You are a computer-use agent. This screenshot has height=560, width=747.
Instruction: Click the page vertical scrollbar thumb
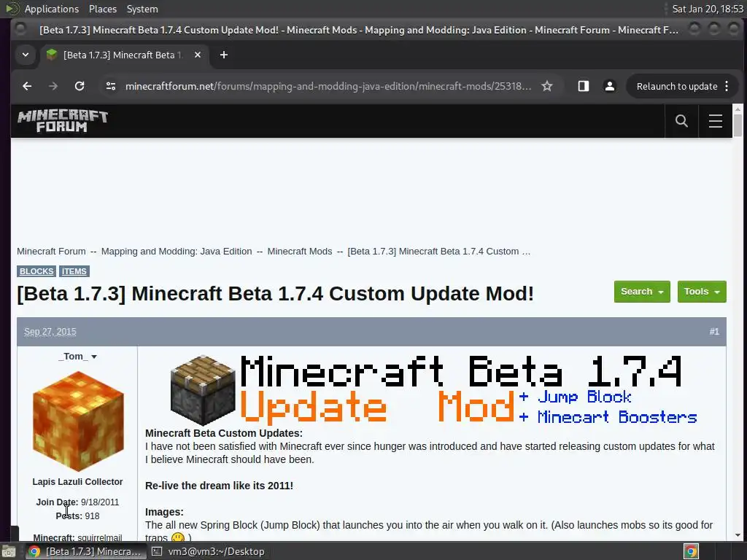[738, 124]
